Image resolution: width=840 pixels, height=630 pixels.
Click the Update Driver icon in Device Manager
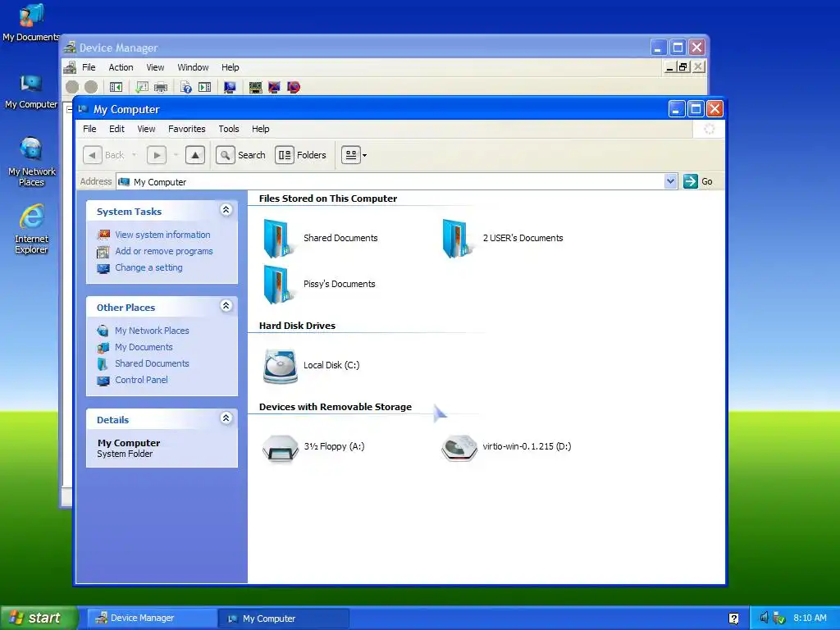(256, 87)
